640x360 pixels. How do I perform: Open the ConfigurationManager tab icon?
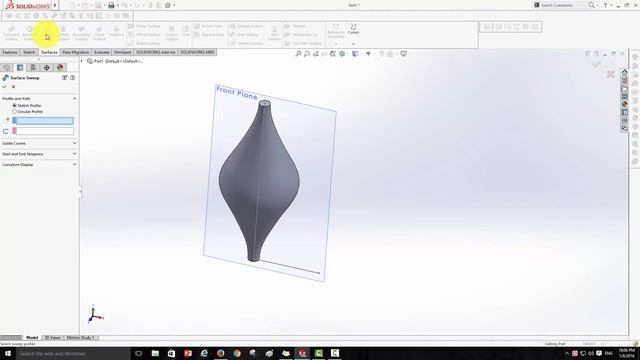point(33,68)
